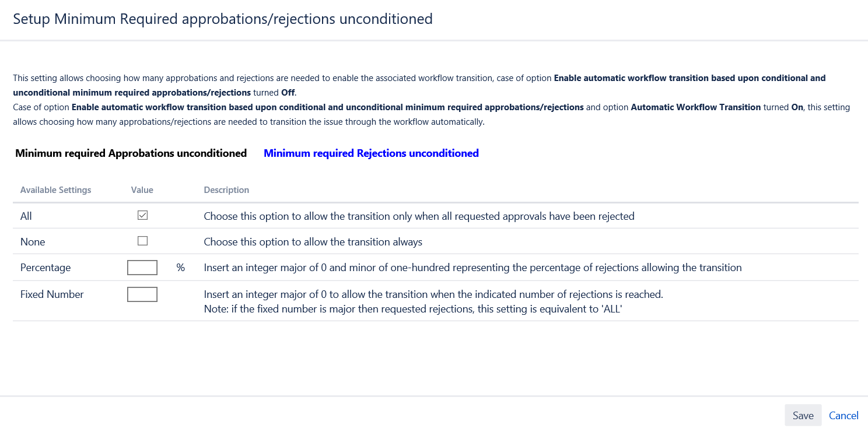868x432 pixels.
Task: Click the Fixed Number value field
Action: pos(142,294)
